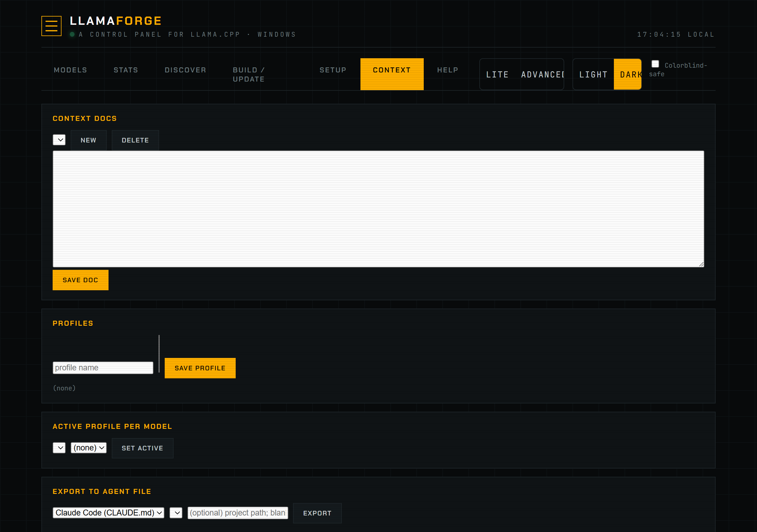The width and height of the screenshot is (757, 532).
Task: Click the LLAMAFORGE logo title
Action: (x=116, y=21)
